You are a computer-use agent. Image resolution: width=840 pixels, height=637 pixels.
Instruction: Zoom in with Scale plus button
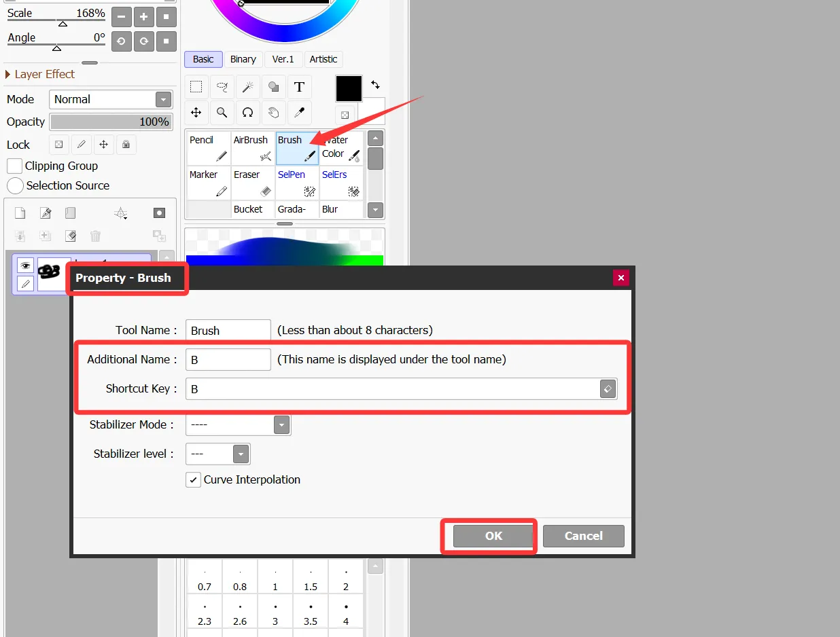point(144,16)
